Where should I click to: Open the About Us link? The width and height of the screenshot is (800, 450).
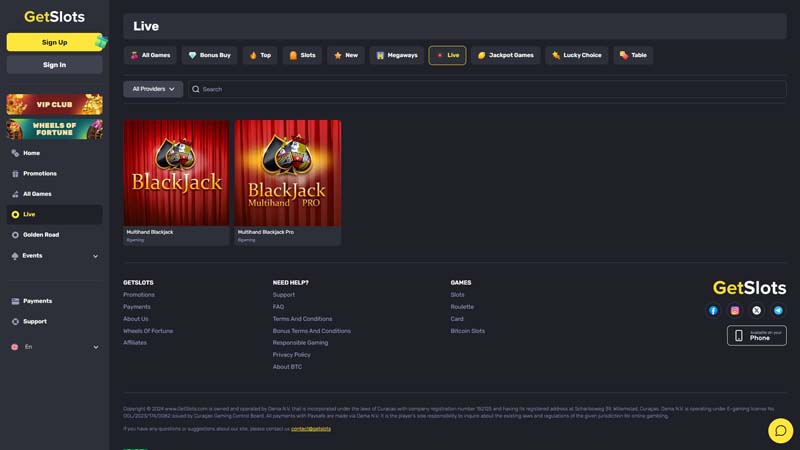[136, 319]
